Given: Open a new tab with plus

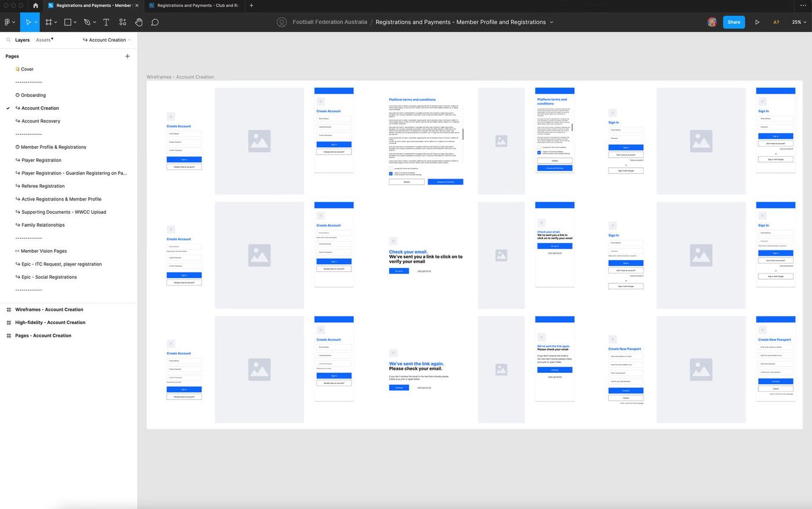Looking at the screenshot, I should click(251, 5).
